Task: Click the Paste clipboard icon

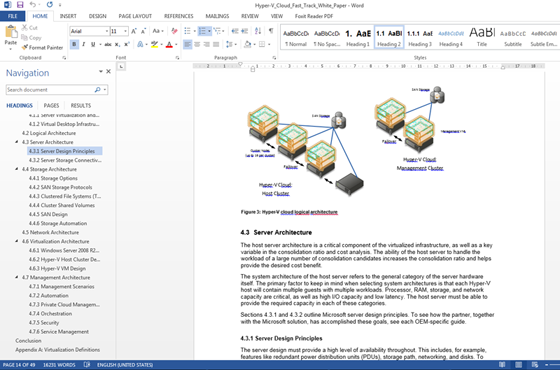Action: click(11, 32)
